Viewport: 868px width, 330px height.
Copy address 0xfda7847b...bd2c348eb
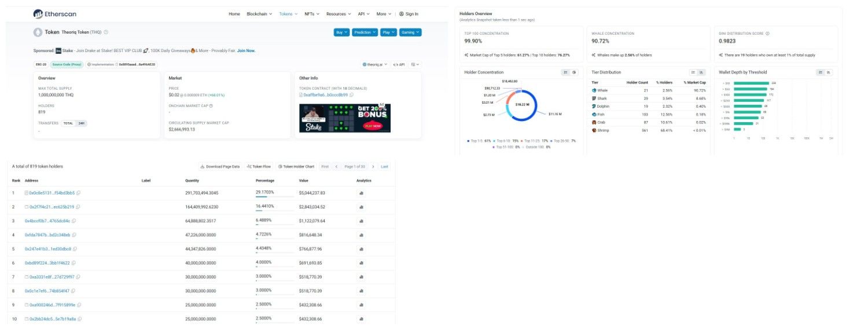(x=75, y=235)
